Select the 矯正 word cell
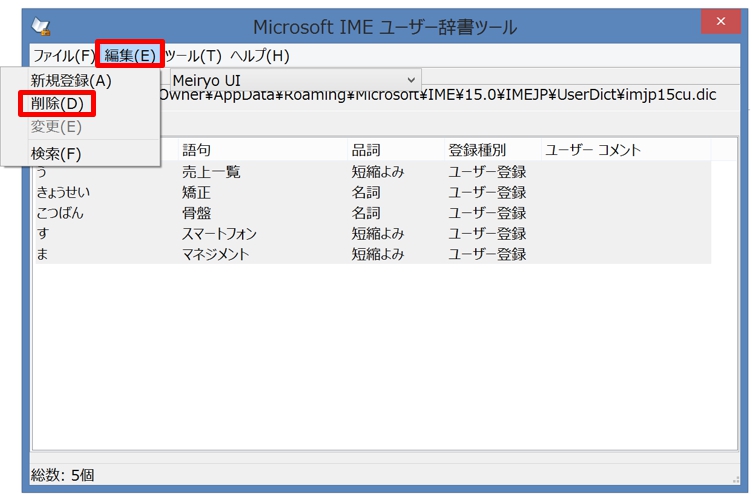The height and width of the screenshot is (494, 752). [197, 192]
